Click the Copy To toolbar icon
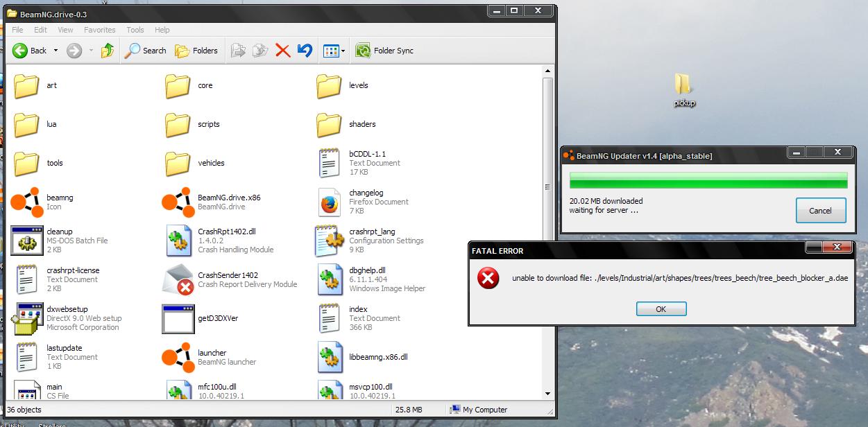 coord(260,51)
